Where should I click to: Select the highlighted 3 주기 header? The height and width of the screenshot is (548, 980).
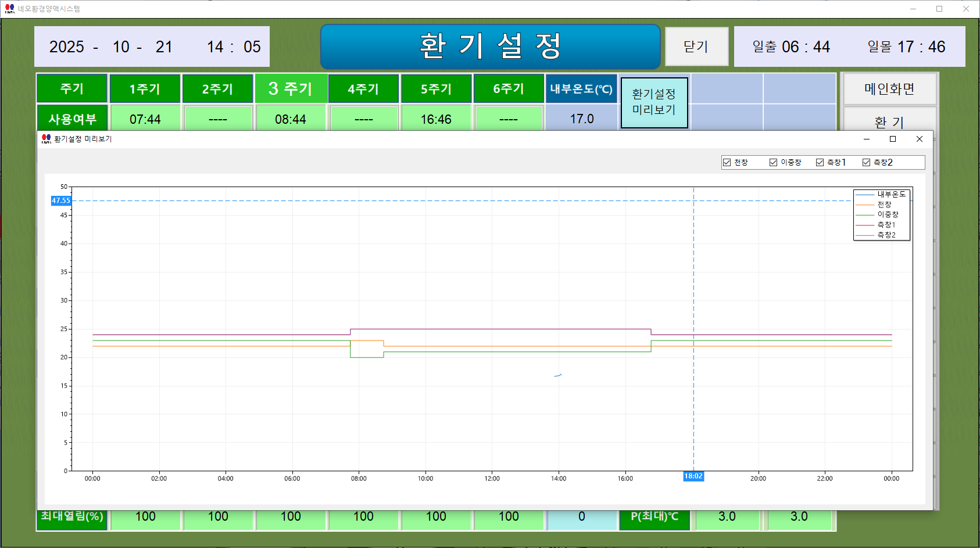pyautogui.click(x=291, y=89)
